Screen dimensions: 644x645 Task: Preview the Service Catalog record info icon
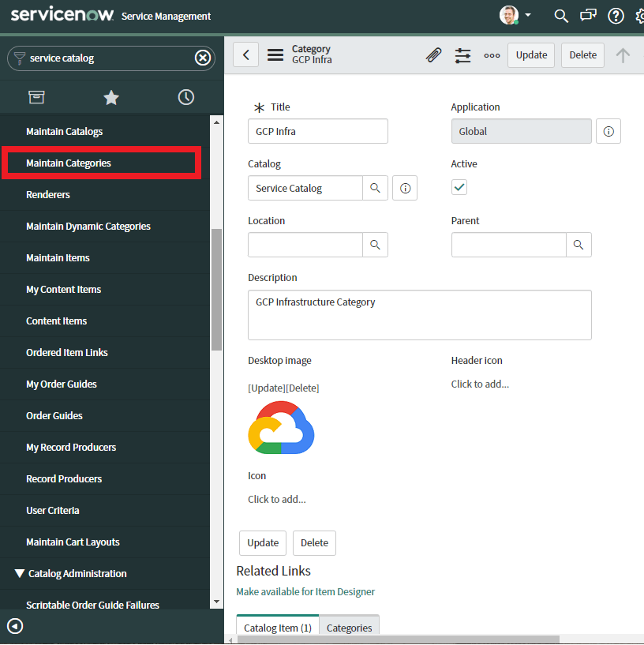click(x=405, y=188)
